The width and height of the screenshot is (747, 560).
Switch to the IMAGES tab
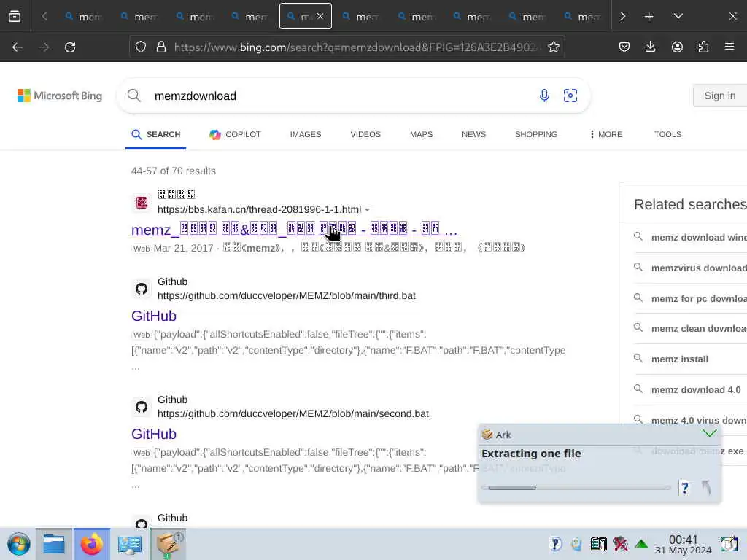click(x=306, y=134)
